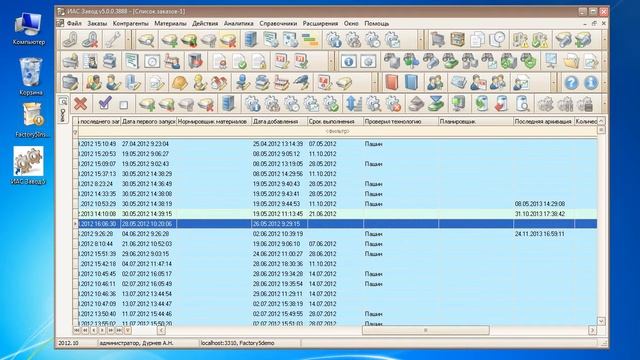Click the blue question mark help icon

(x=571, y=83)
